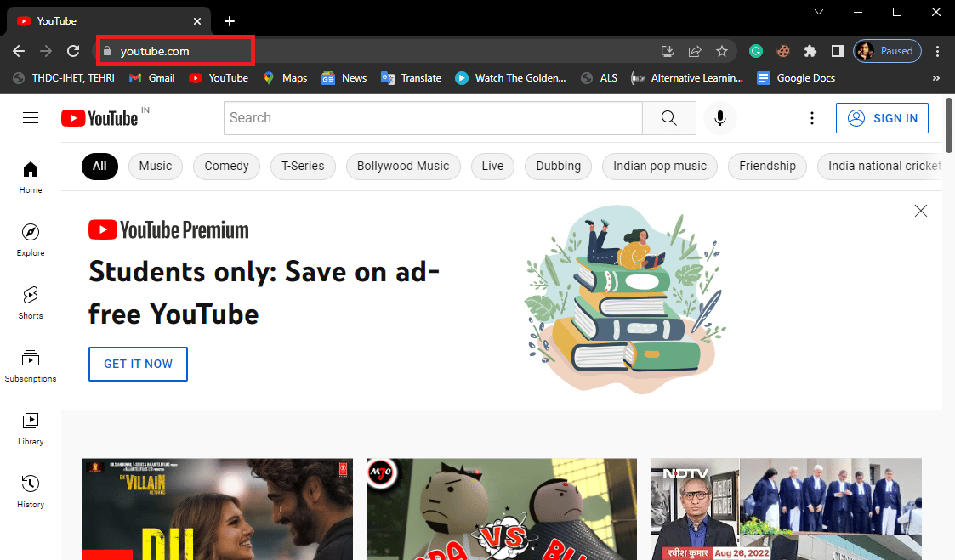Open the cookie extension icon
The image size is (955, 560).
coord(783,51)
